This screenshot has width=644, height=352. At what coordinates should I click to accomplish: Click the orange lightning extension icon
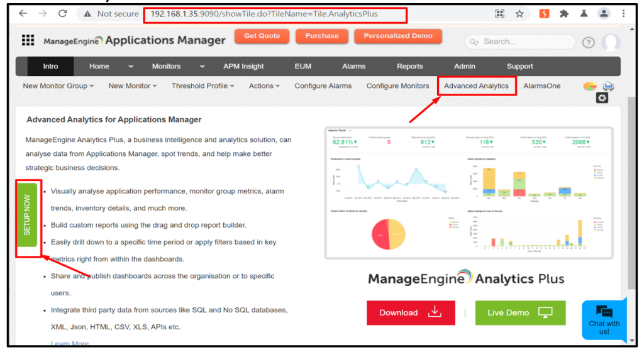click(x=544, y=14)
